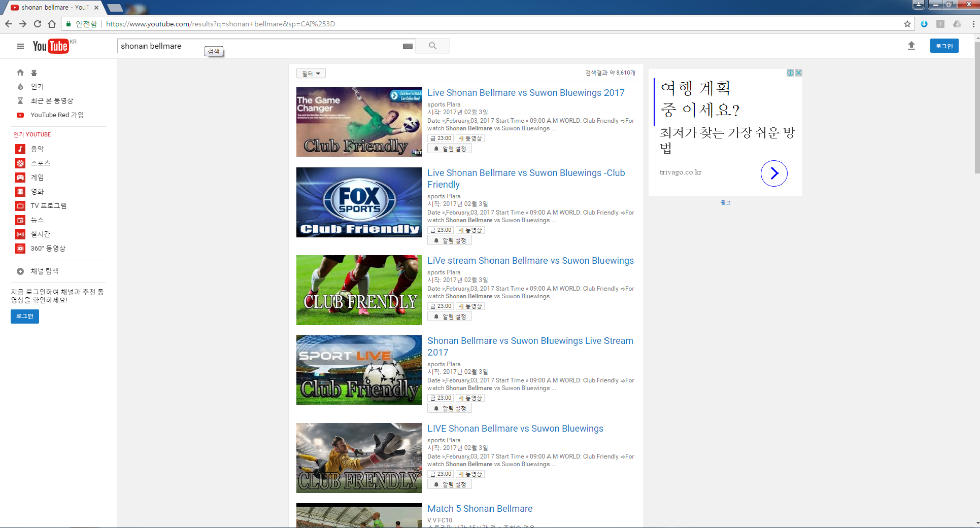
Task: Go to YouTube home via logo
Action: coord(50,46)
